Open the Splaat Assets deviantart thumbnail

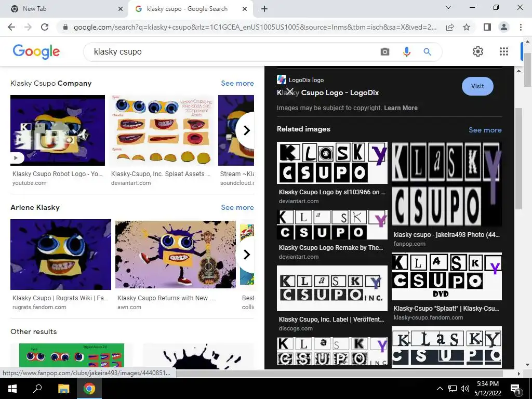point(163,130)
